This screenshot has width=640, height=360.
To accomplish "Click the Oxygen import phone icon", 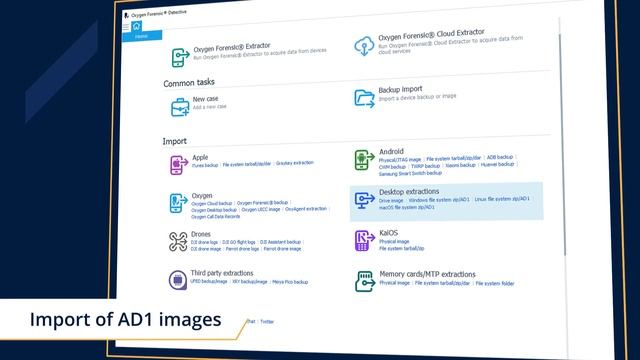I will [178, 203].
